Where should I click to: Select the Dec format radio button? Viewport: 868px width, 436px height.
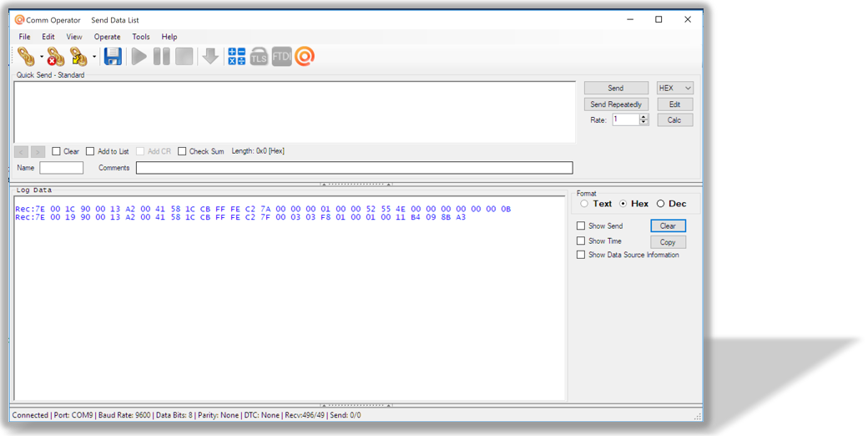point(660,204)
